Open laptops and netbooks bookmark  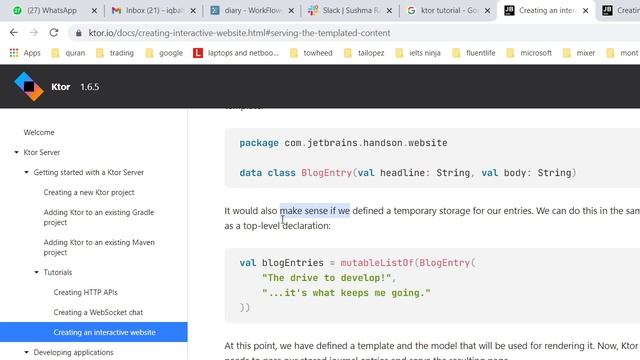(x=236, y=53)
